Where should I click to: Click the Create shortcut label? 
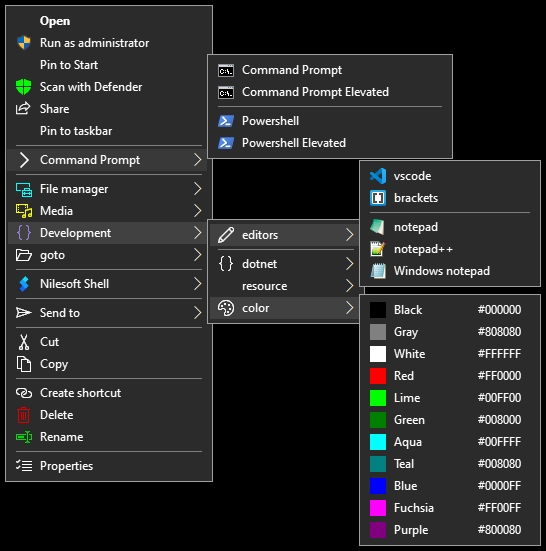point(80,393)
